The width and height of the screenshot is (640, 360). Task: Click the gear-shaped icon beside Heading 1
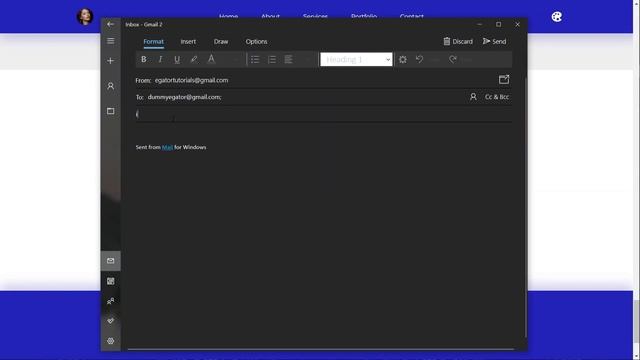(403, 59)
